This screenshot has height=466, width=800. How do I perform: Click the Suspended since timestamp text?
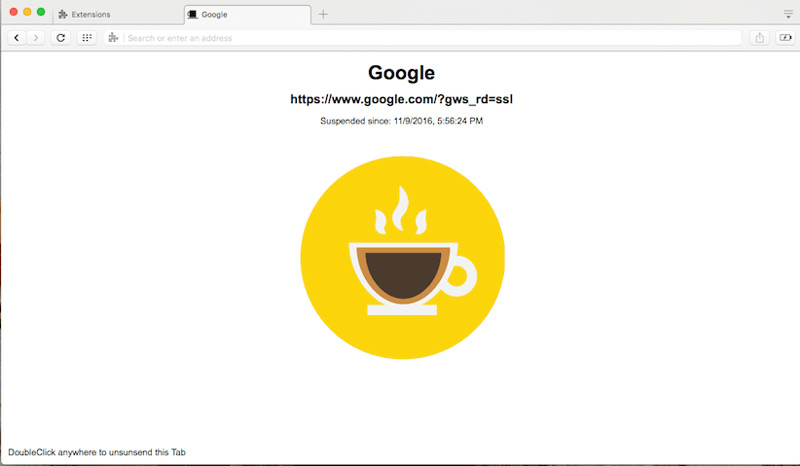[401, 121]
